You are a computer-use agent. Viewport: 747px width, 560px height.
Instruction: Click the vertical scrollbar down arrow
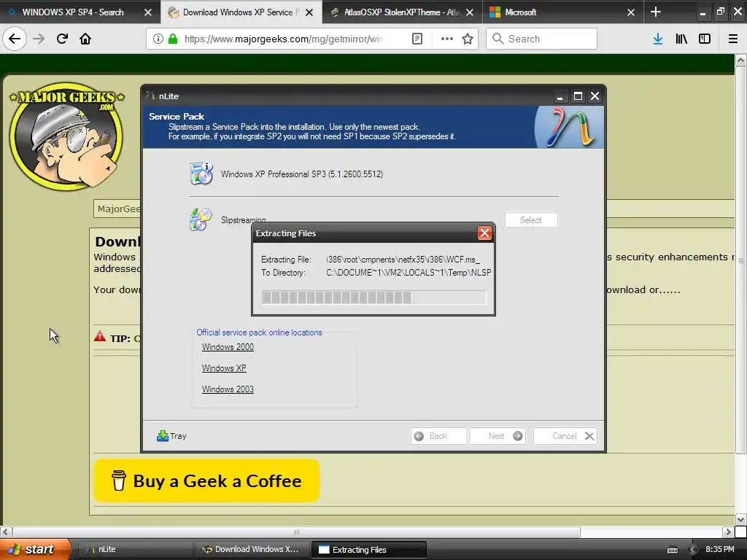740,519
